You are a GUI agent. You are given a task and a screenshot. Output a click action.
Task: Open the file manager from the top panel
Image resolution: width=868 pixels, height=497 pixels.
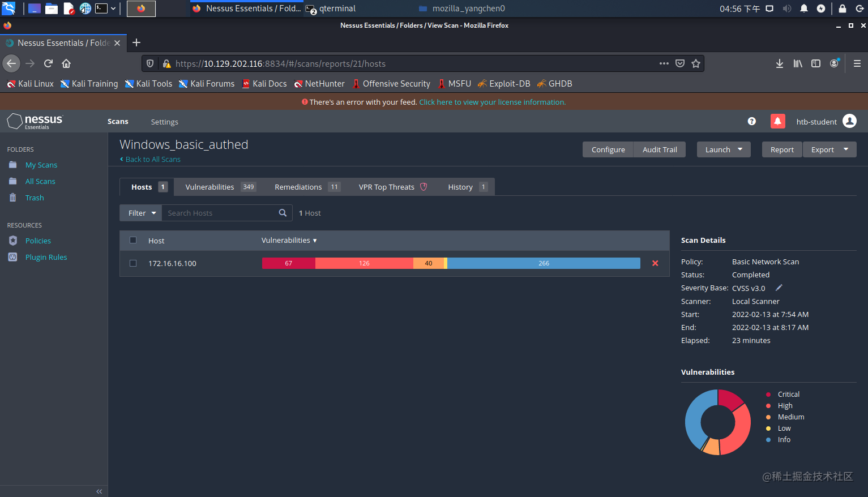click(52, 8)
